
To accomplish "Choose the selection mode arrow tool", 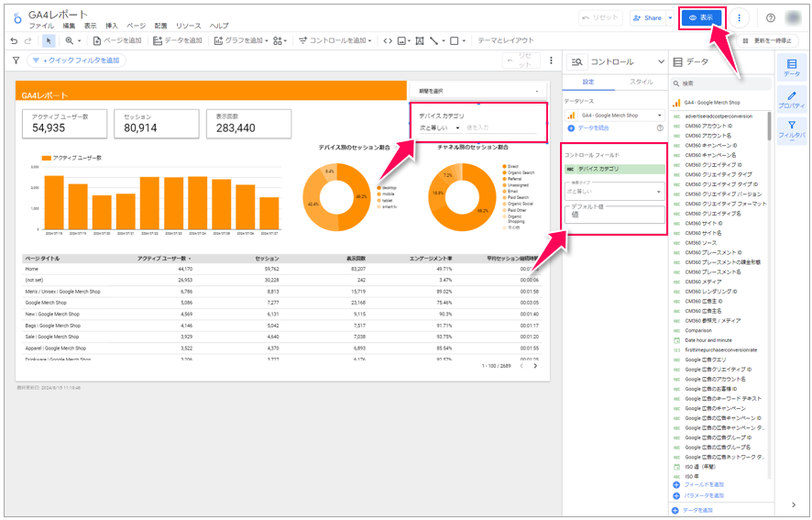I will tap(49, 40).
